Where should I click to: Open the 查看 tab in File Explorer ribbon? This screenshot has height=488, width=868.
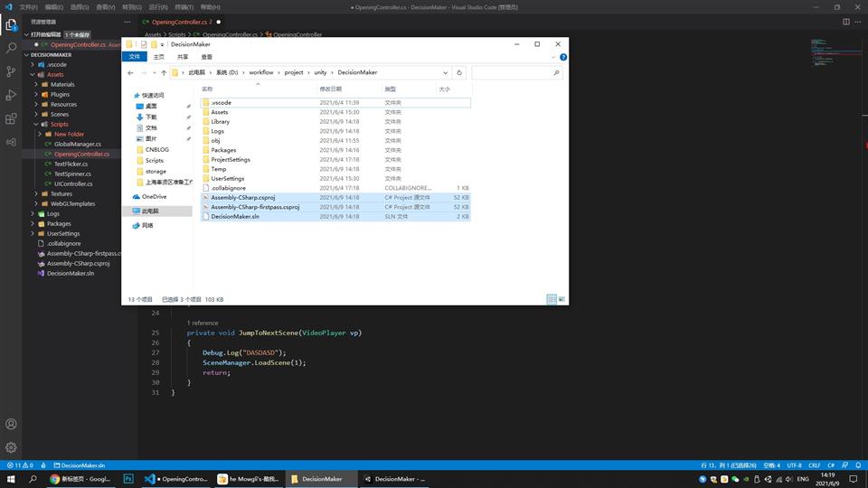206,57
